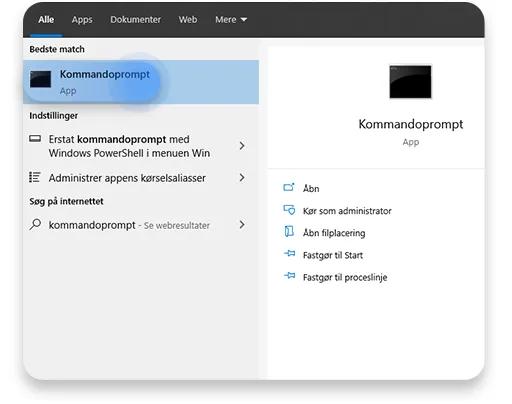
Task: Click the Søg på internettet heading
Action: pos(66,201)
